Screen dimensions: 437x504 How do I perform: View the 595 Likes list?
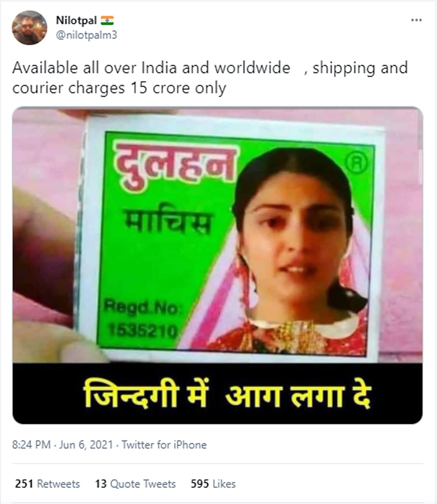(x=213, y=484)
